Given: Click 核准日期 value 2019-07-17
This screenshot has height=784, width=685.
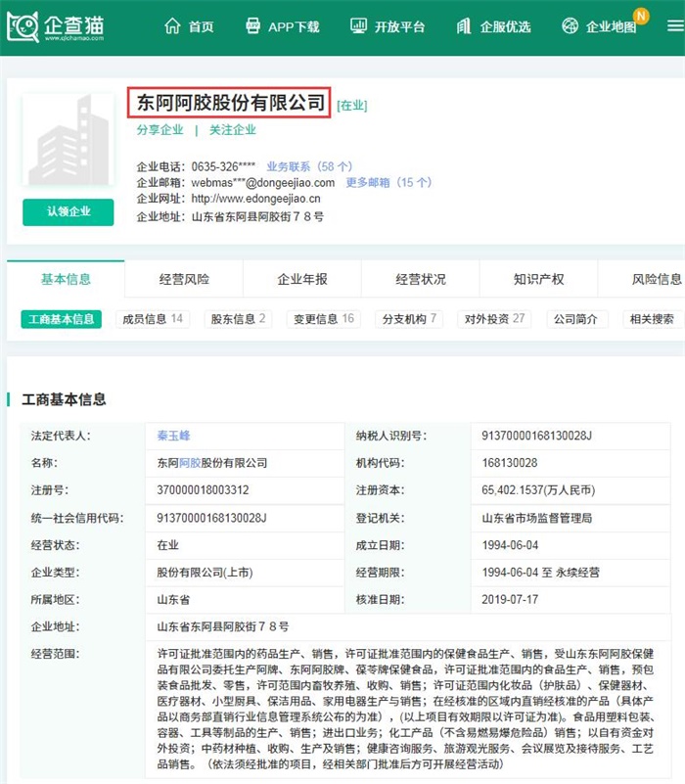Looking at the screenshot, I should (x=510, y=599).
